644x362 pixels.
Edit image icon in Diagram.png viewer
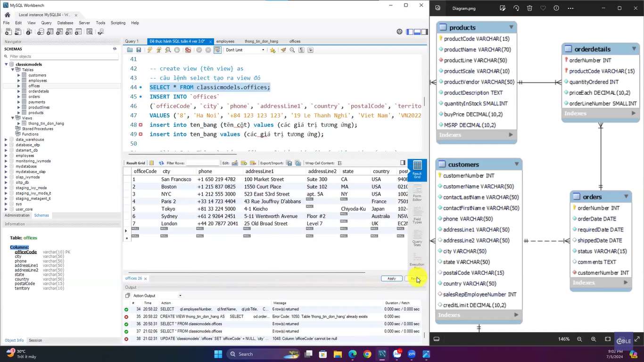tap(503, 8)
